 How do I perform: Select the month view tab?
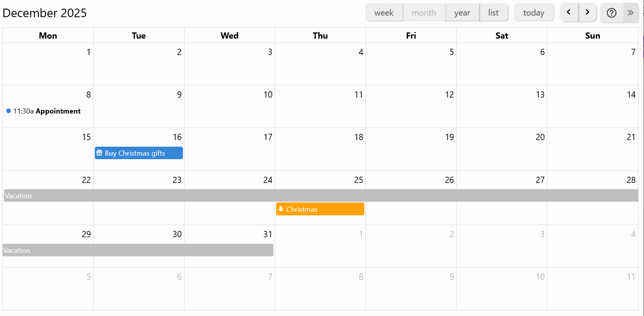(424, 13)
